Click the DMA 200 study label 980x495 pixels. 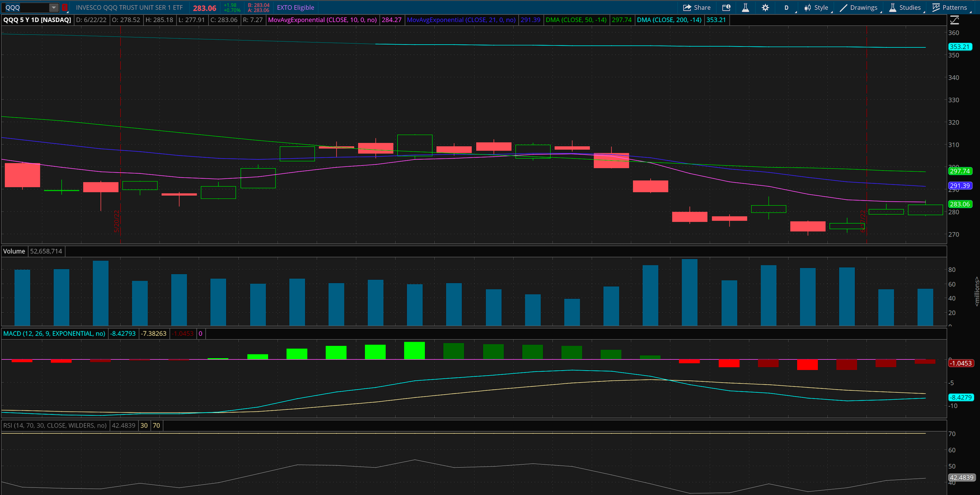pyautogui.click(x=669, y=20)
